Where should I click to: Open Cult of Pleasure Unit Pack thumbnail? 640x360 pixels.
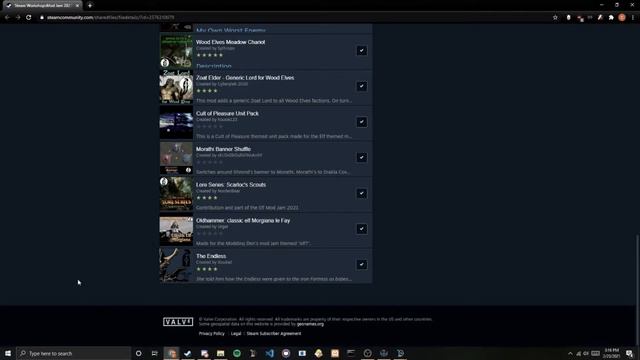click(176, 122)
